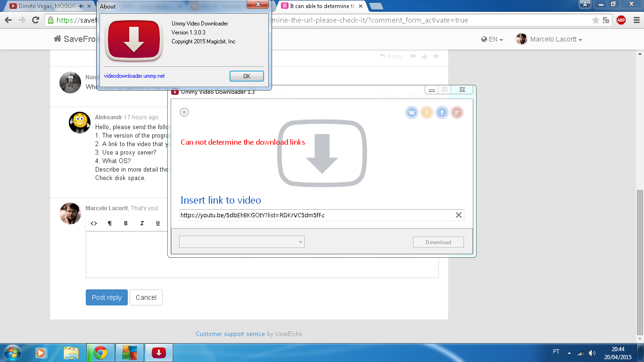This screenshot has height=362, width=644.
Task: Share Ummy on Facebook icon
Action: [442, 113]
